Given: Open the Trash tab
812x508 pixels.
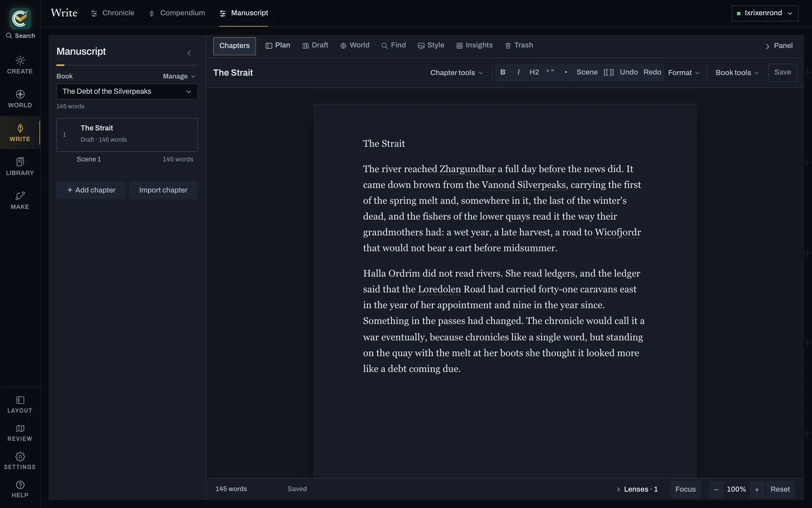Looking at the screenshot, I should coord(519,46).
